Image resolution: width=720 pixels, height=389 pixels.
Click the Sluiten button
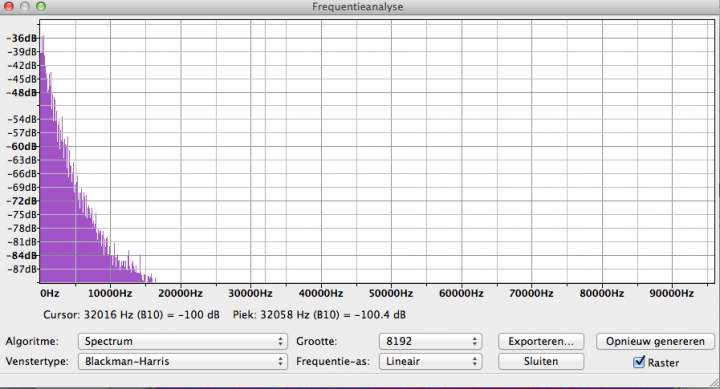[541, 361]
